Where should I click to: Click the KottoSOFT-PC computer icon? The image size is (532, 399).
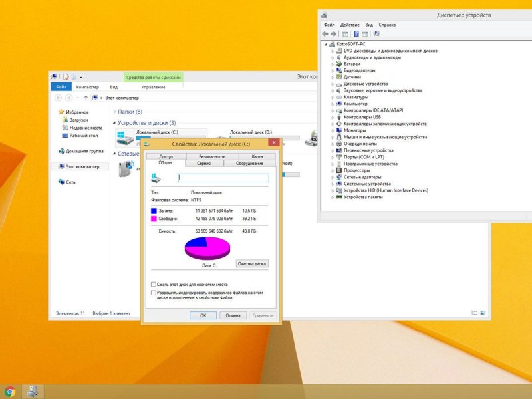point(332,44)
